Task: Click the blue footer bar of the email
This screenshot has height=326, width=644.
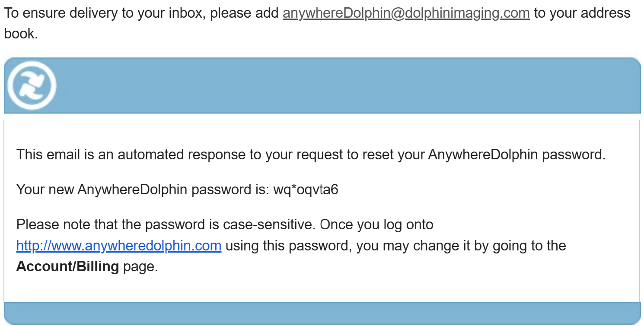Action: (x=322, y=313)
